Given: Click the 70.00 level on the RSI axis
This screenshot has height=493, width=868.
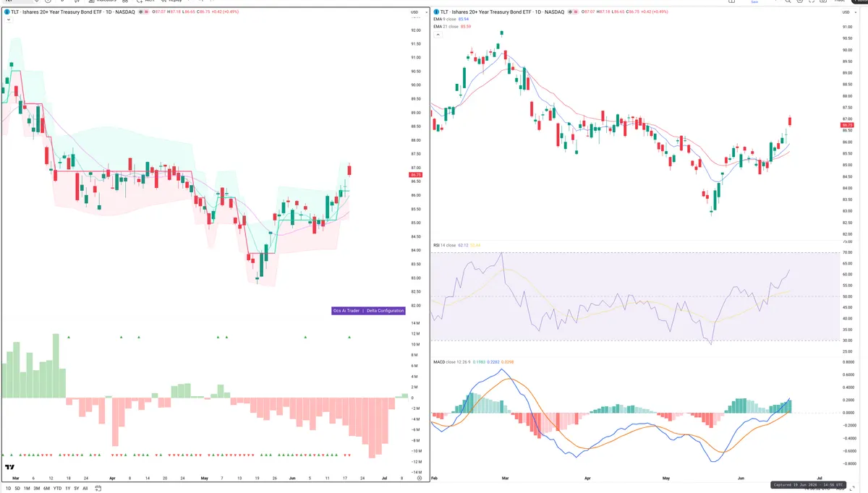Looking at the screenshot, I should click(x=848, y=252).
